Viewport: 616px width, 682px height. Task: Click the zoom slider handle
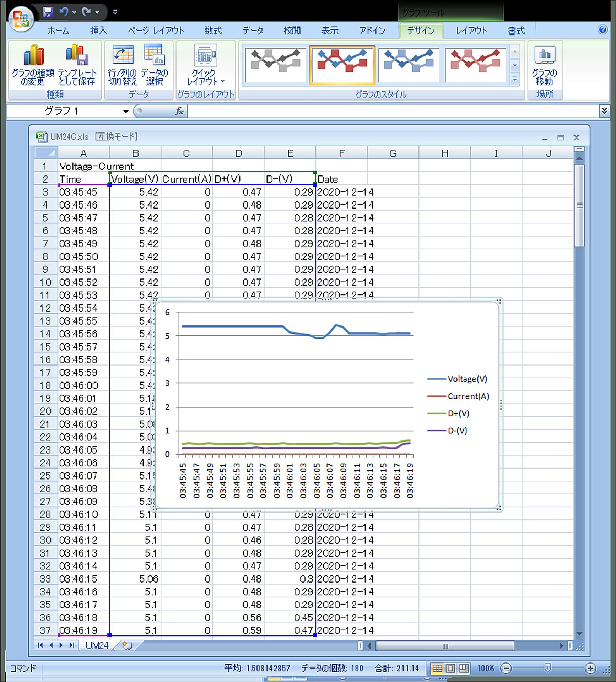[x=548, y=669]
